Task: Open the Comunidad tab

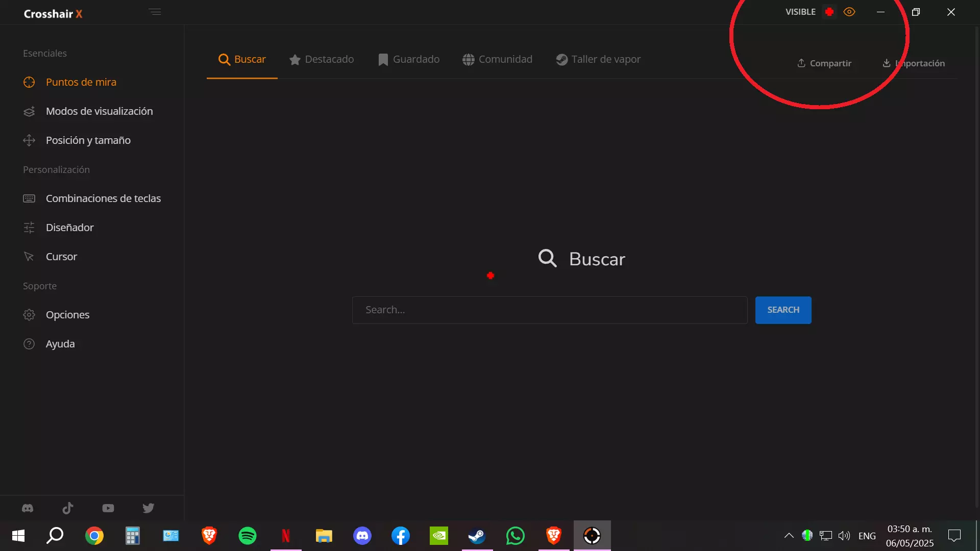Action: coord(498,59)
